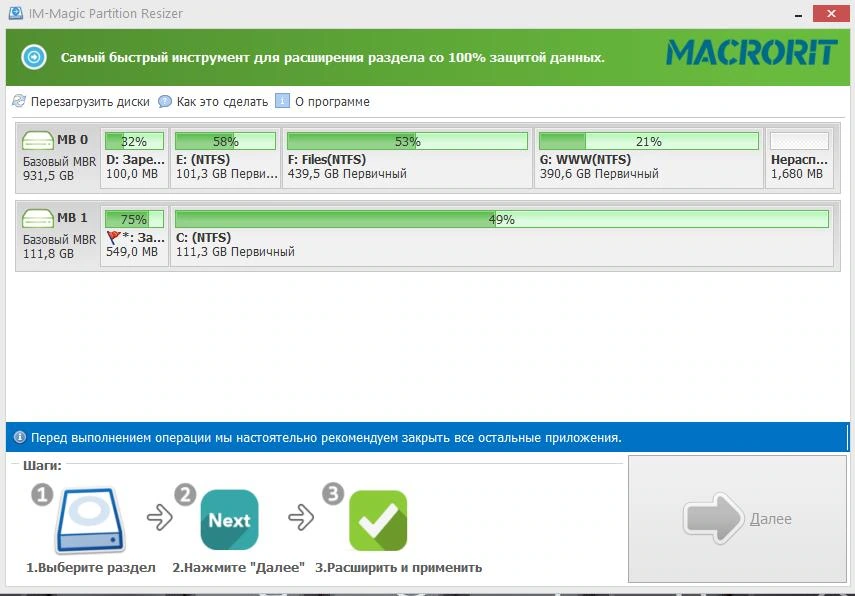Screen dimensions: 855x596
Task: Select the C: (NTFS) partition 49% usage bar
Action: pos(502,219)
